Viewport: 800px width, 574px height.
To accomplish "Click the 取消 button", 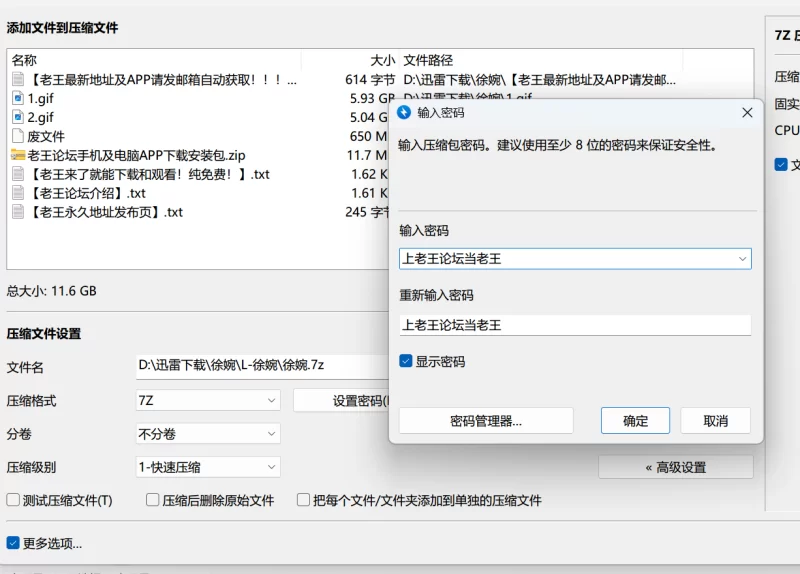I will point(715,421).
